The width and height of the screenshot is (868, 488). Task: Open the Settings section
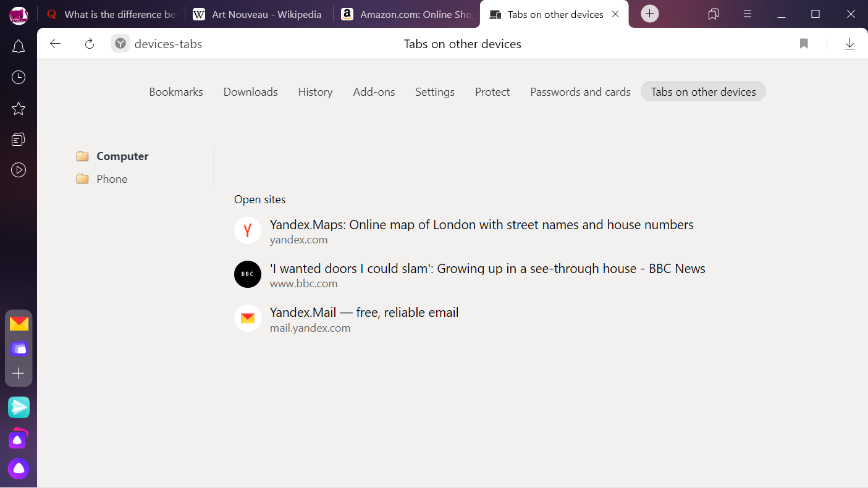[x=435, y=92]
